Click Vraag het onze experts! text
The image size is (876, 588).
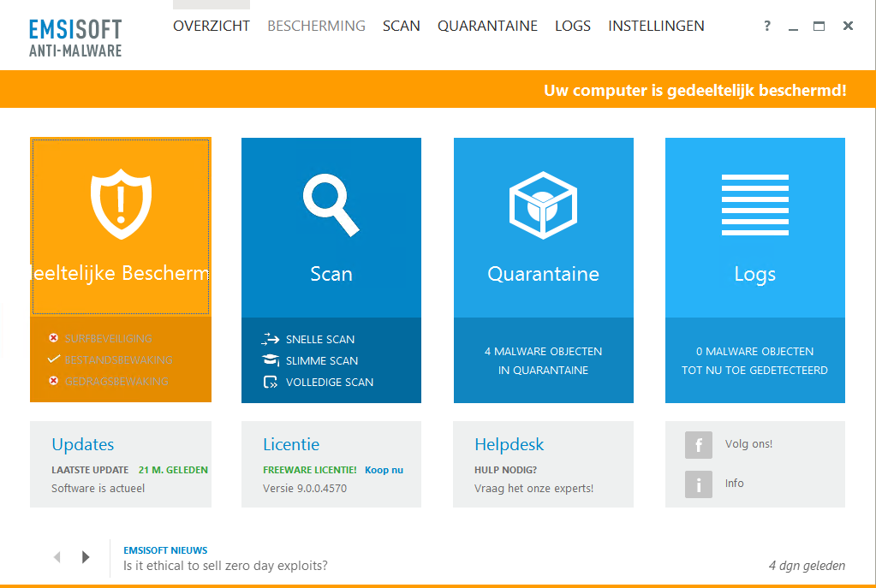[x=533, y=488]
